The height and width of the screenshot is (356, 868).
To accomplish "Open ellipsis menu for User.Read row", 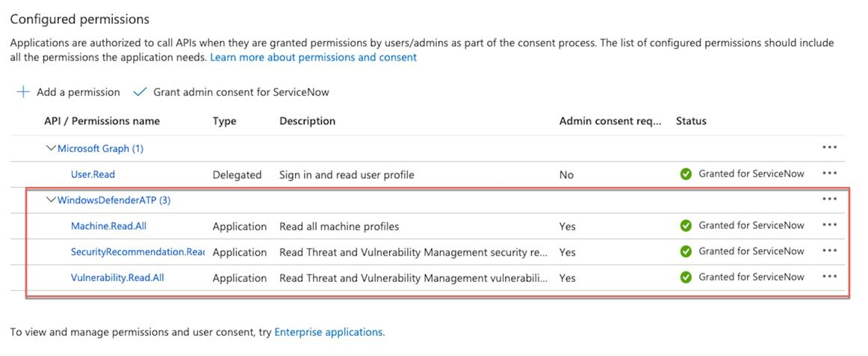I will (x=829, y=174).
